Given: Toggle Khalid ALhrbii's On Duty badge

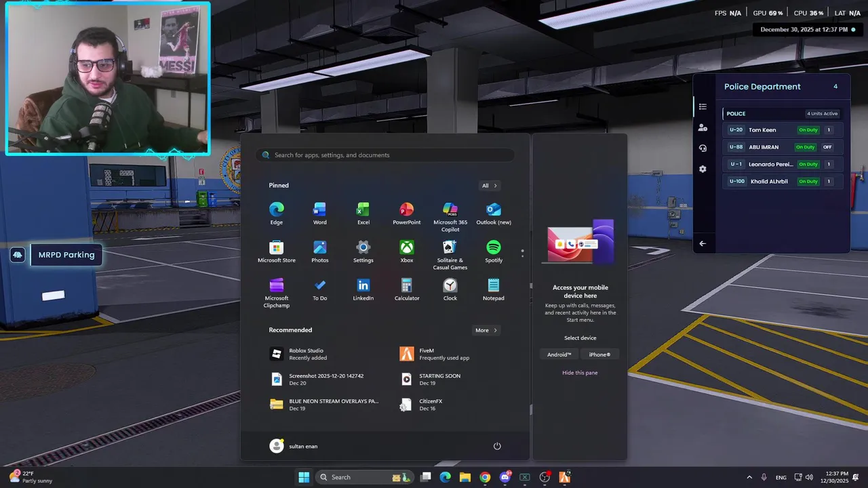Looking at the screenshot, I should click(808, 182).
